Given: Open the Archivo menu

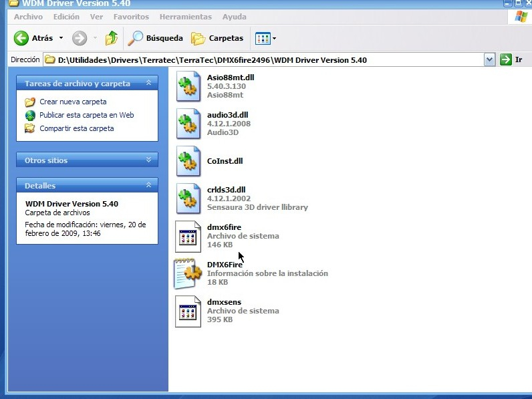Looking at the screenshot, I should 28,17.
